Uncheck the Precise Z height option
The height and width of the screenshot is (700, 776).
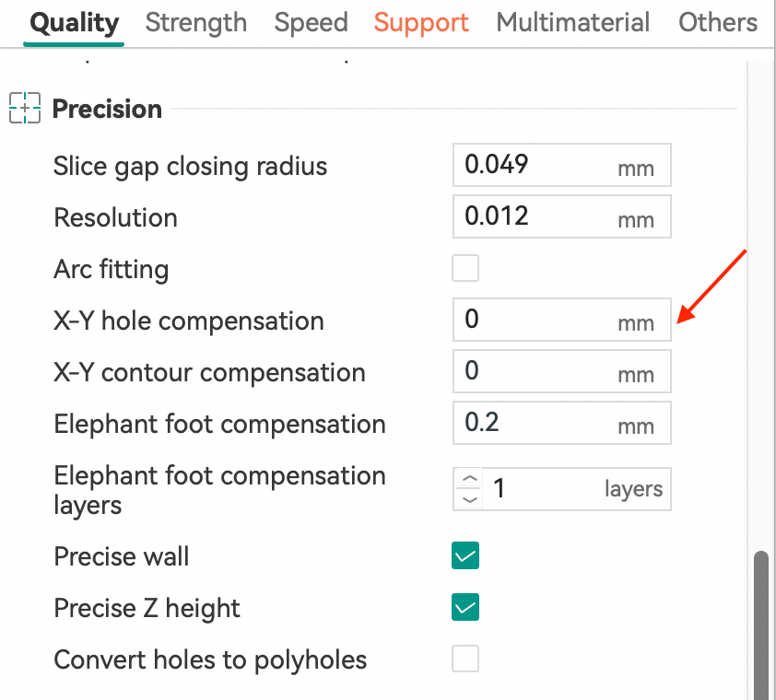(x=465, y=608)
